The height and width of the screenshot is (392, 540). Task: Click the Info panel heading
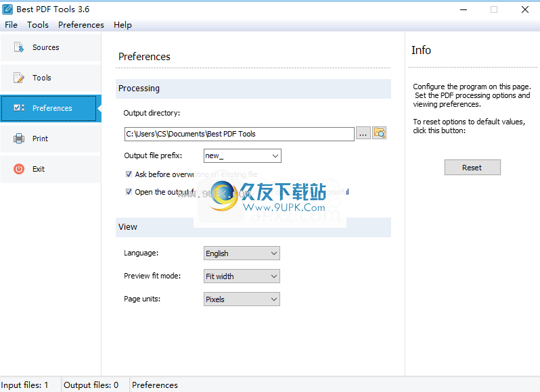click(421, 50)
